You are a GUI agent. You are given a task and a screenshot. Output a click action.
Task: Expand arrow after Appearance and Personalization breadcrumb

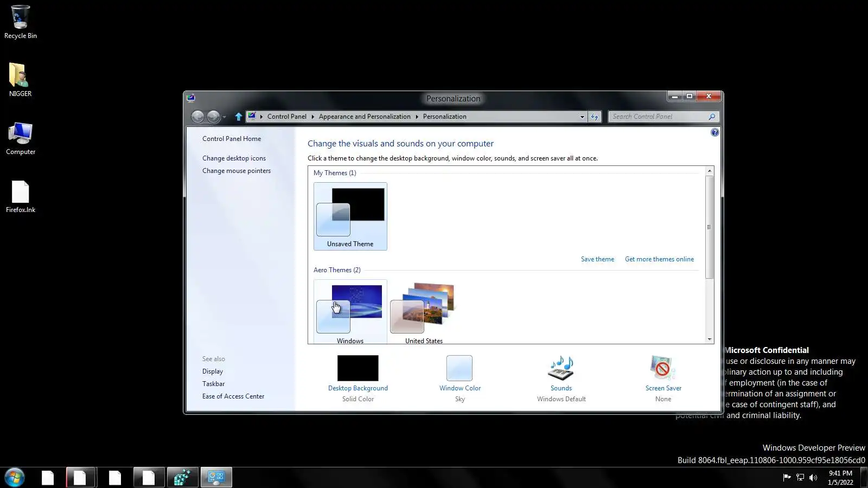point(417,117)
